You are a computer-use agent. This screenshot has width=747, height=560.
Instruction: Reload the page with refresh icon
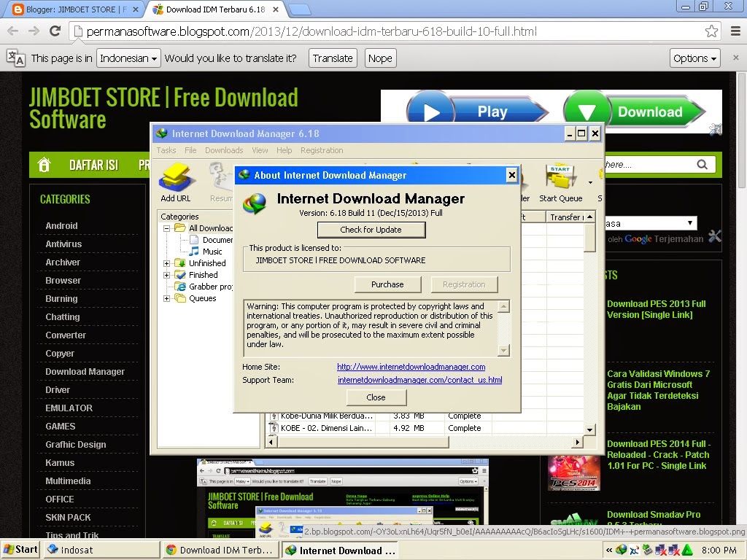tap(55, 31)
